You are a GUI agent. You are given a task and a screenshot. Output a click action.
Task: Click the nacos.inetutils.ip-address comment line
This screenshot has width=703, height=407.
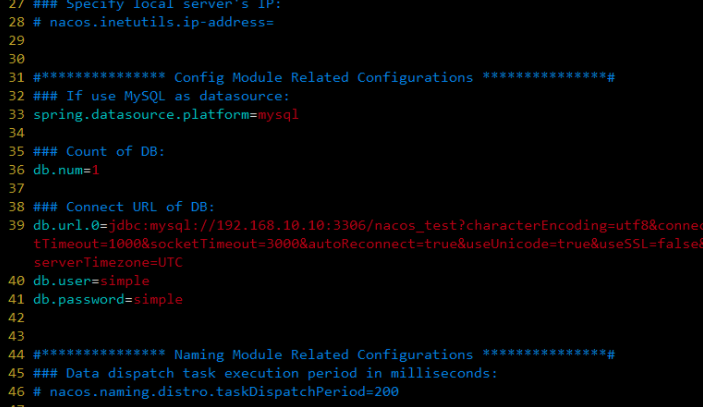pyautogui.click(x=153, y=22)
